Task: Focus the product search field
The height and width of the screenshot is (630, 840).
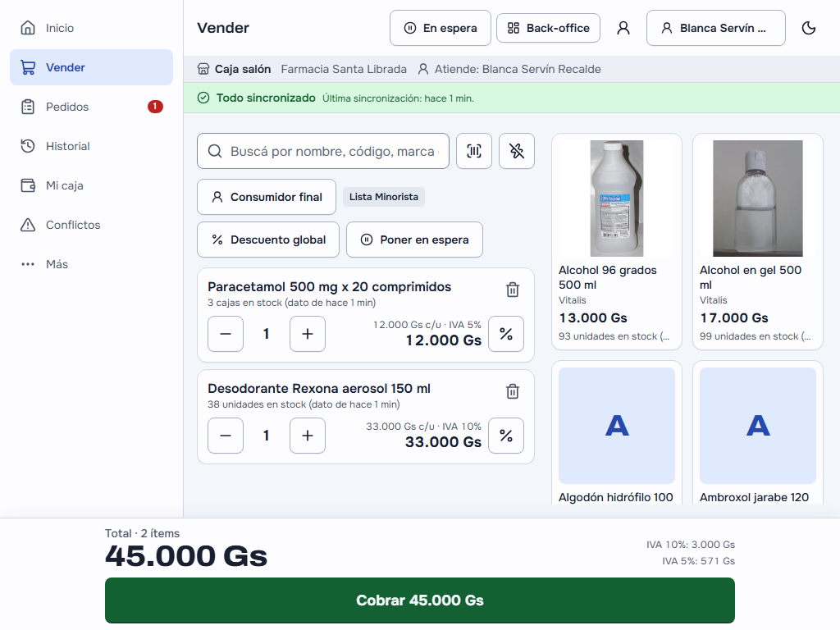Action: pos(323,151)
